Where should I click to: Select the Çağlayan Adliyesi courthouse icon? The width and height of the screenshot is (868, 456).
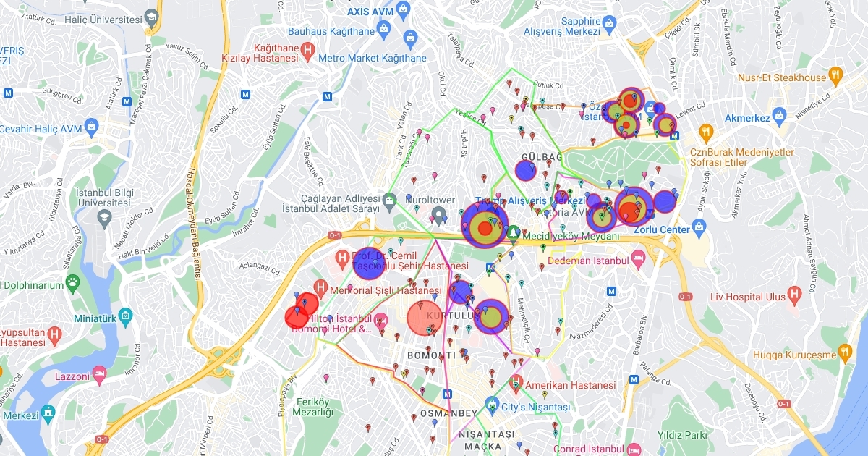coord(390,199)
